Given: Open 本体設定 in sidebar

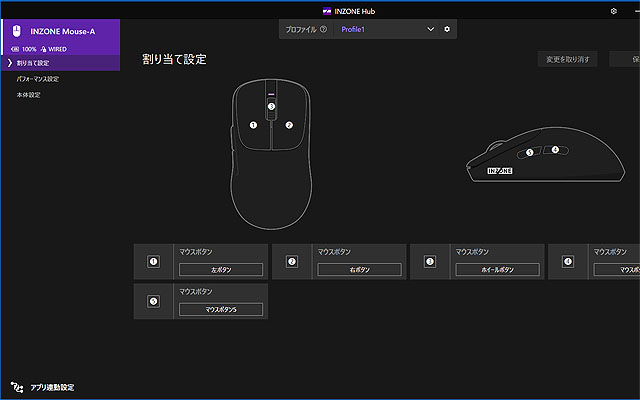Looking at the screenshot, I should [x=28, y=95].
